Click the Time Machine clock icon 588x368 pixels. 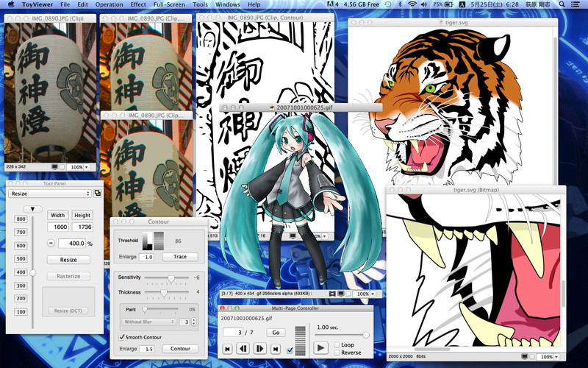point(388,4)
